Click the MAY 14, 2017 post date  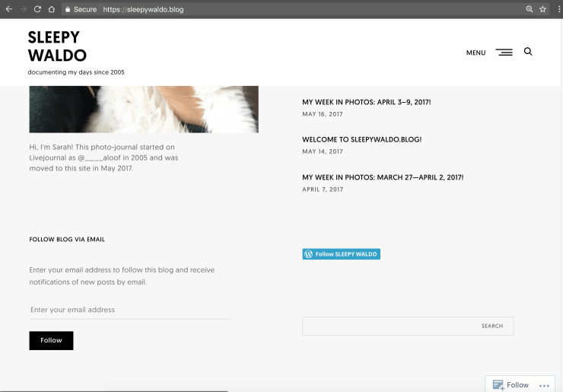click(323, 151)
